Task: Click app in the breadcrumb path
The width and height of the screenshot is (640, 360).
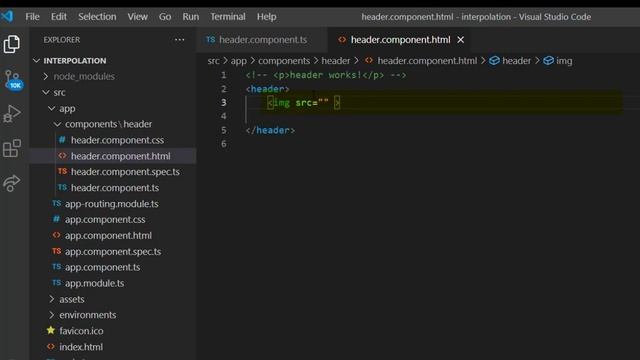Action: coord(238,61)
